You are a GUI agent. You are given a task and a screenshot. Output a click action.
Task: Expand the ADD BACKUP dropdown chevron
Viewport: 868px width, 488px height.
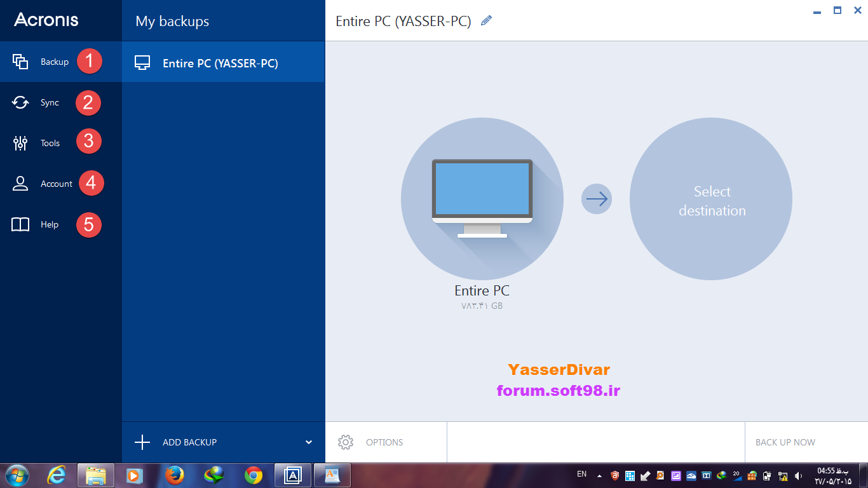(309, 442)
